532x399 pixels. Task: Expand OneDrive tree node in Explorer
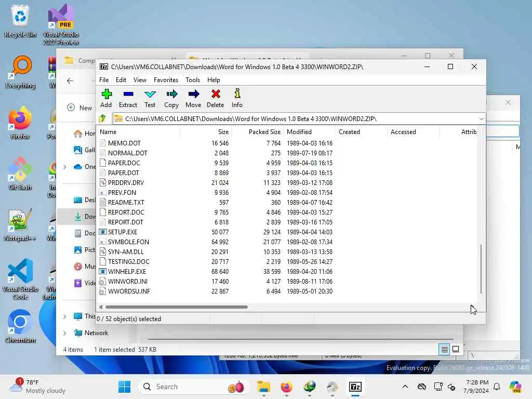point(65,167)
